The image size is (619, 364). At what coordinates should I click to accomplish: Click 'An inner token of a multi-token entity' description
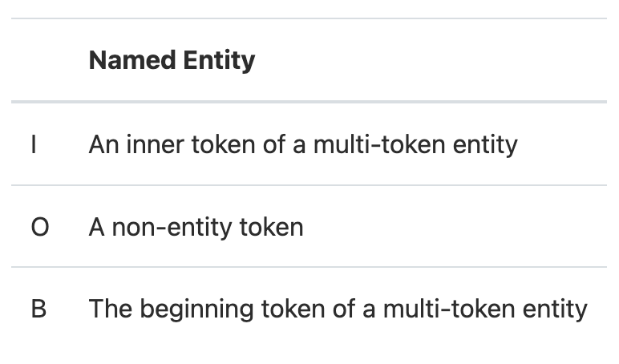[303, 144]
